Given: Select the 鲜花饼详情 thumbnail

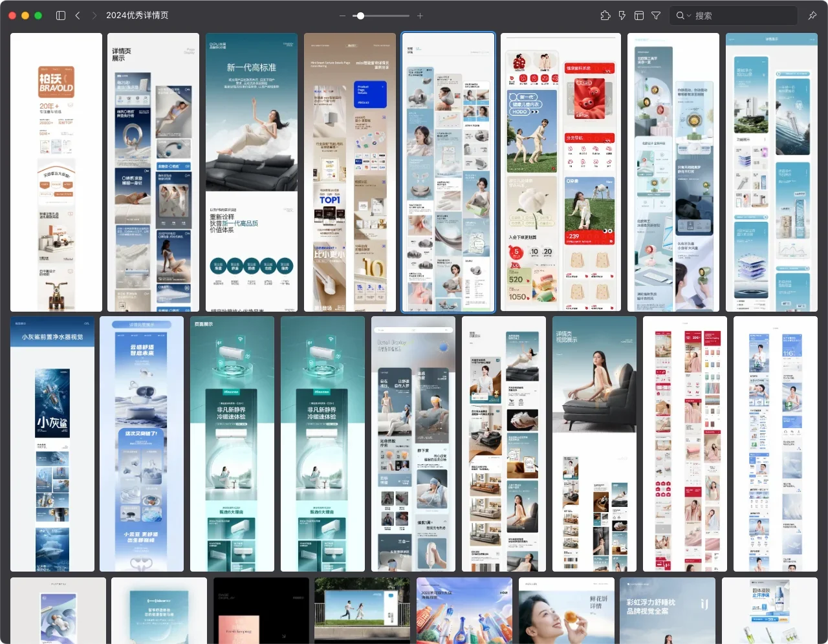Looking at the screenshot, I should click(567, 610).
